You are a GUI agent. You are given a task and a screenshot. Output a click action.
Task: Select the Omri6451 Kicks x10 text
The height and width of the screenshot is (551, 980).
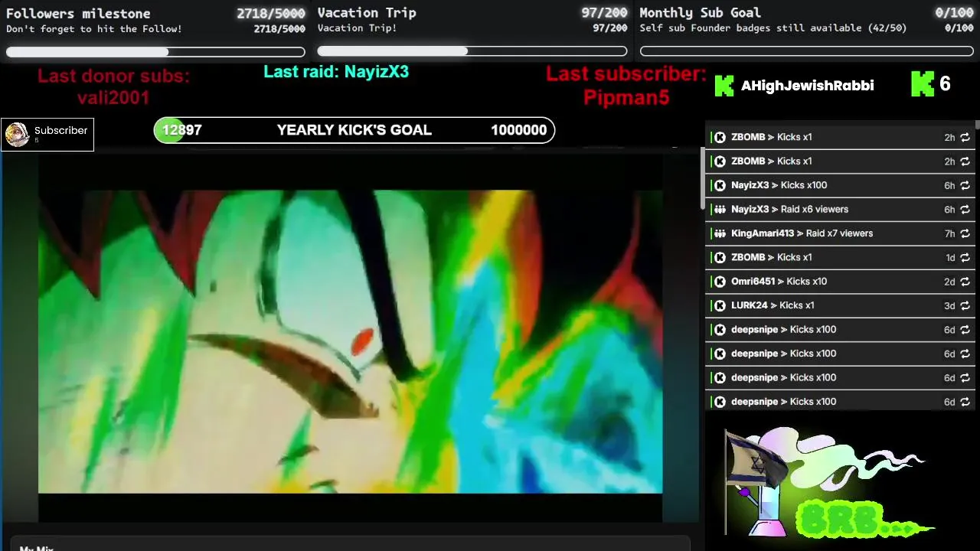click(x=779, y=282)
